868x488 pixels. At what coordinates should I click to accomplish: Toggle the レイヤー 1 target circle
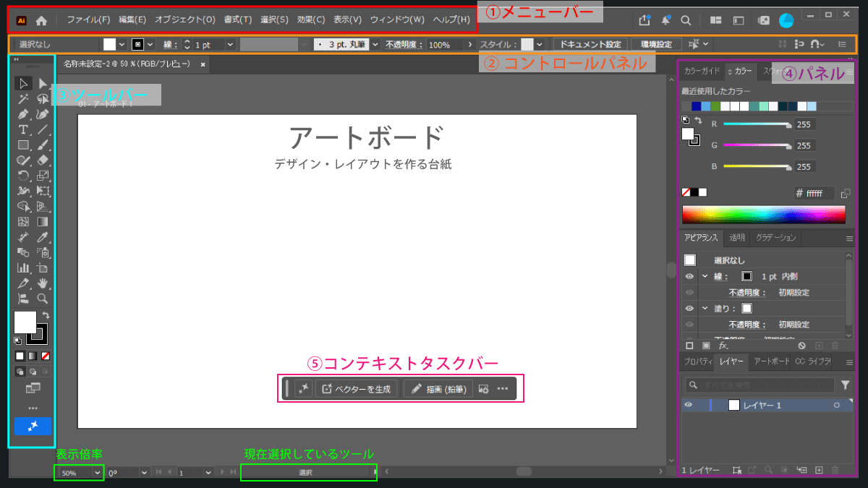[x=837, y=406]
